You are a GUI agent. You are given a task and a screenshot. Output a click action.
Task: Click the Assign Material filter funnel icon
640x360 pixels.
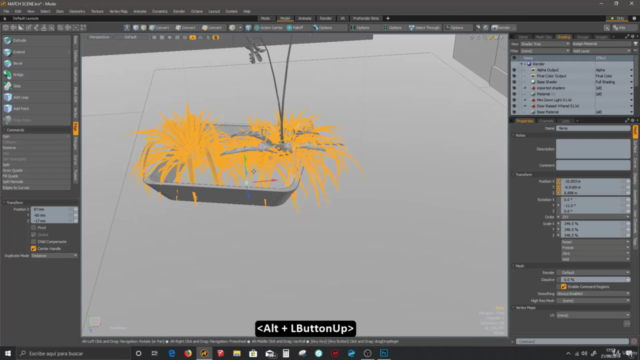click(x=636, y=44)
